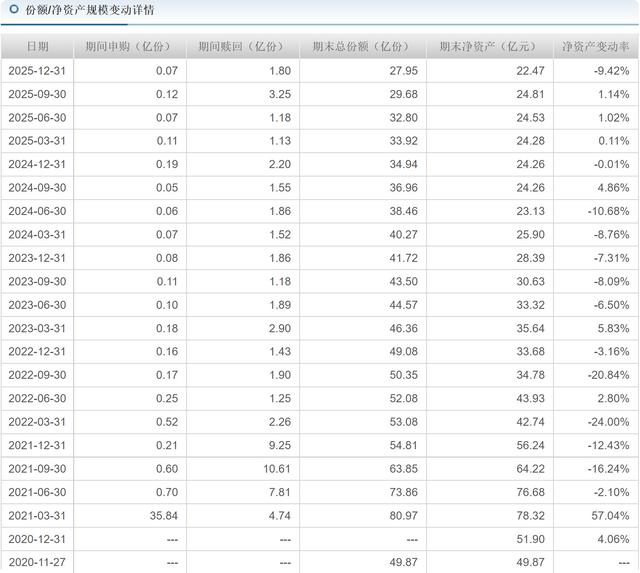Select the 2025-12-31 date row
This screenshot has width=640, height=573.
click(37, 71)
